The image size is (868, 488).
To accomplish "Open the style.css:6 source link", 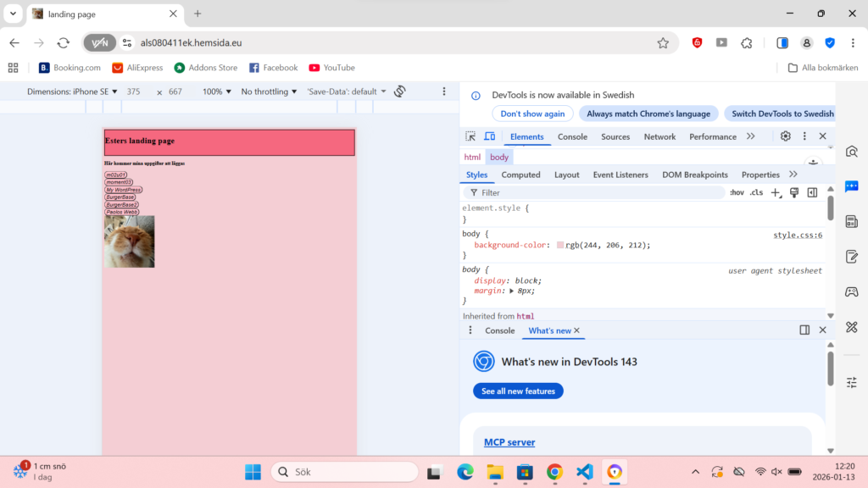I will [797, 236].
